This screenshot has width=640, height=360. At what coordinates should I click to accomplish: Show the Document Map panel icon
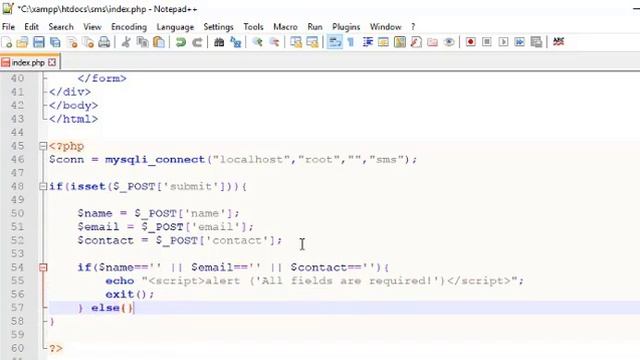point(400,42)
